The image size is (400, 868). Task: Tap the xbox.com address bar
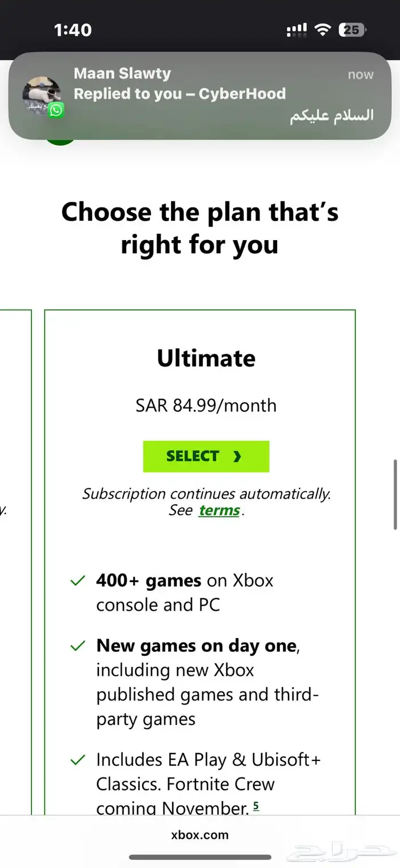tap(200, 835)
